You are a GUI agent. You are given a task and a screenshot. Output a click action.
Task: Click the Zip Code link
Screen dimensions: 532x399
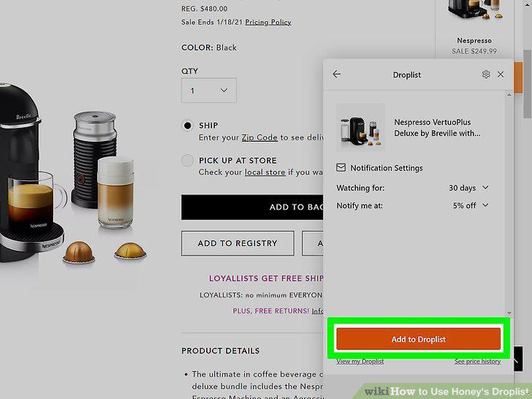259,137
